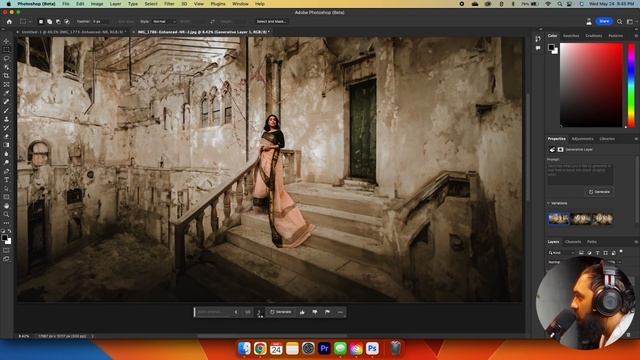Click the foreground color swatch in Color panel

coord(551,48)
